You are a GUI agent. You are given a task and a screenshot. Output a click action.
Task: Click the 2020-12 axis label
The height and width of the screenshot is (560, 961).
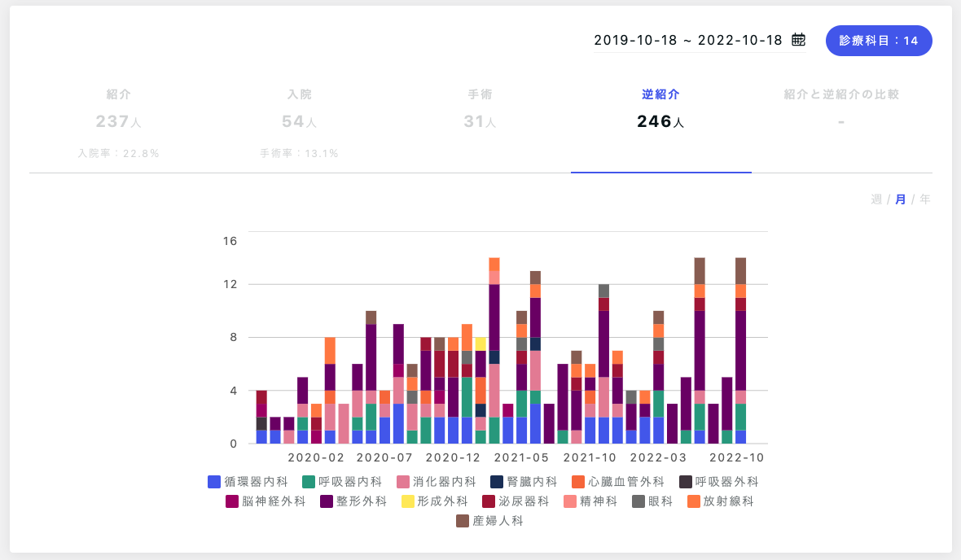[x=453, y=457]
